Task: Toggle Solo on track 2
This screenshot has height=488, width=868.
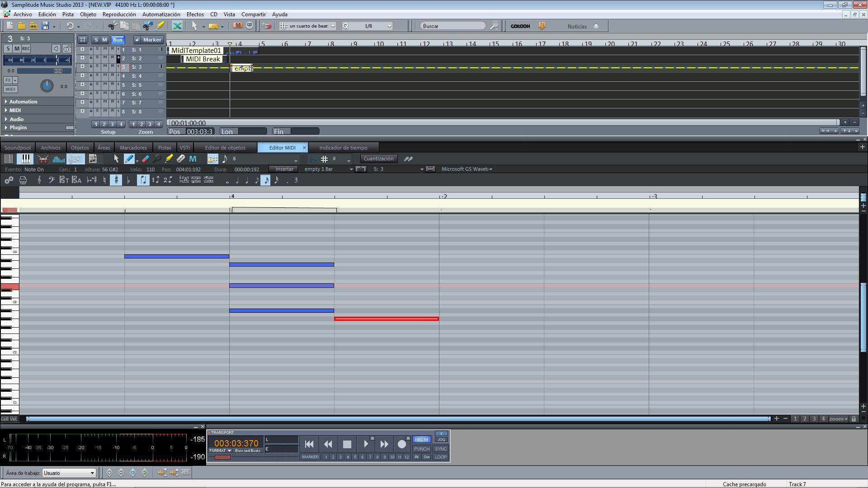Action: click(97, 58)
